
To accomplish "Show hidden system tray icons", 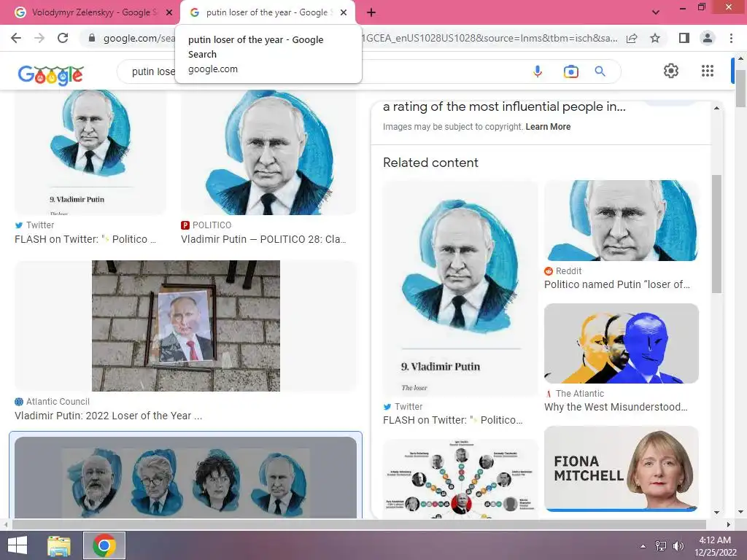I will [x=643, y=545].
